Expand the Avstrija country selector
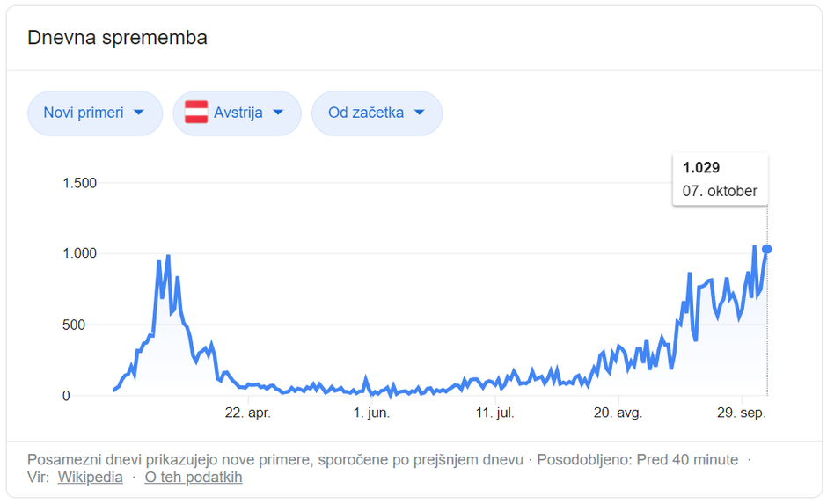This screenshot has height=504, width=827. (237, 113)
